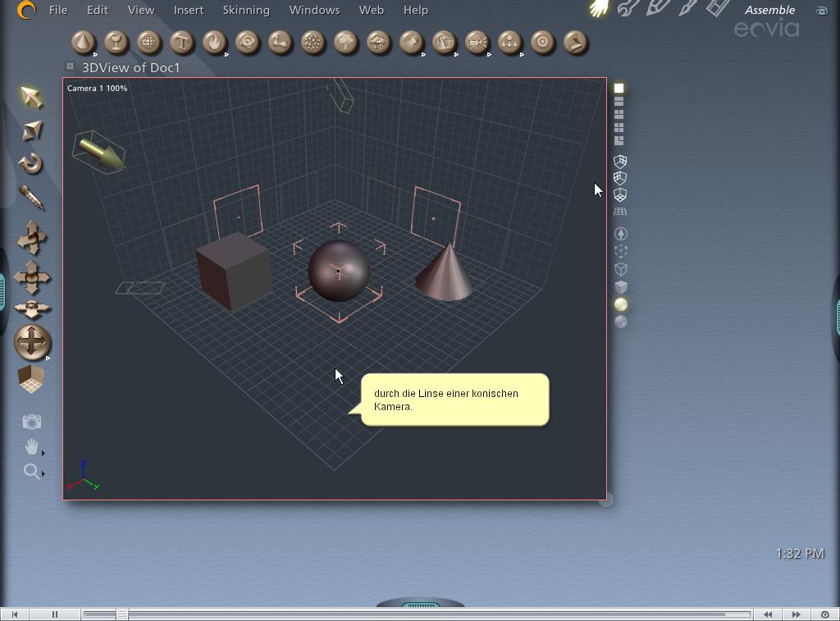840x621 pixels.
Task: Insert a camera from the toolbar
Action: (x=477, y=43)
